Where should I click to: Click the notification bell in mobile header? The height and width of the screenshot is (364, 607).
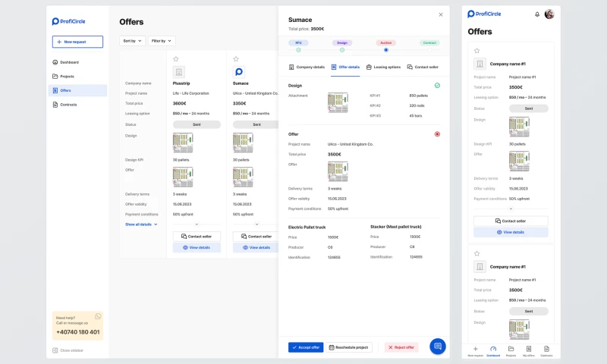[537, 14]
